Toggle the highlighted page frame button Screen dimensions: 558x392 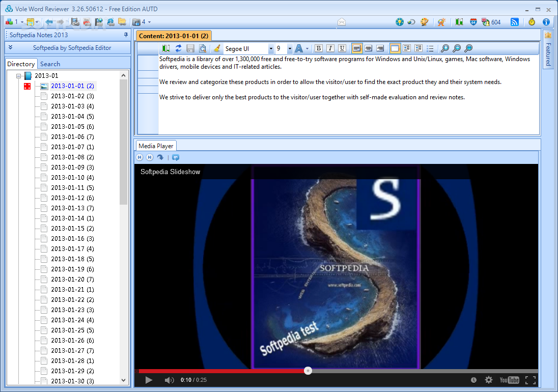click(395, 48)
